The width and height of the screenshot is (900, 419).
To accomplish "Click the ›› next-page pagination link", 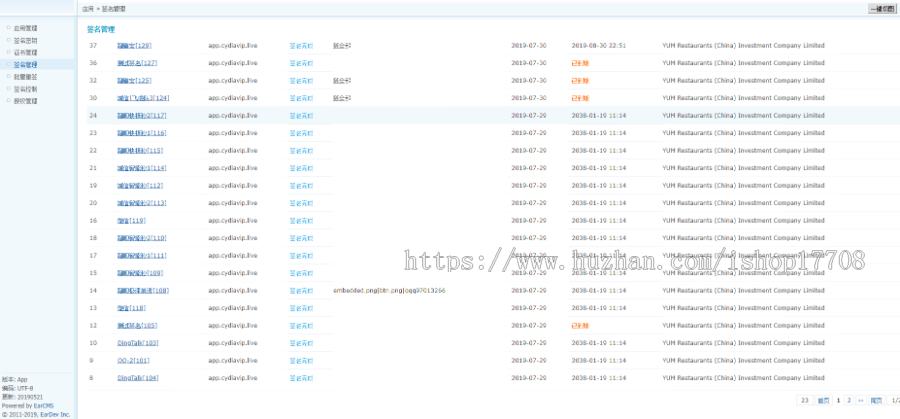I will click(860, 401).
